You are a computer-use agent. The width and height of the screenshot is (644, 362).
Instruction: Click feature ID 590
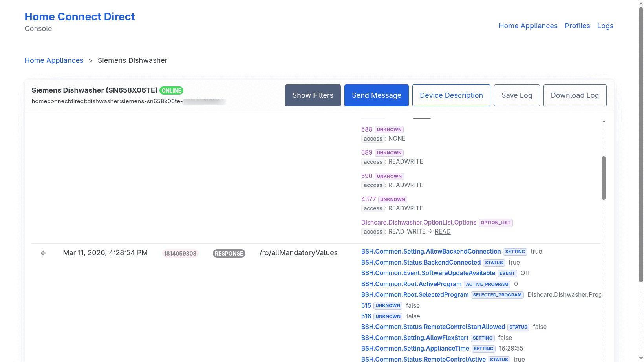click(367, 176)
